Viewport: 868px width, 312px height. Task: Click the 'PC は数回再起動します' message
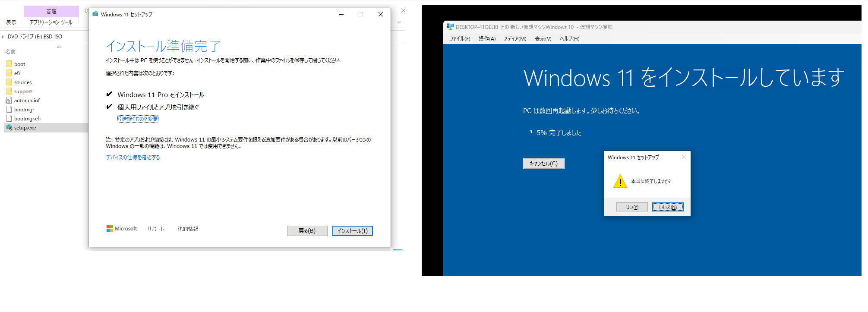click(581, 111)
